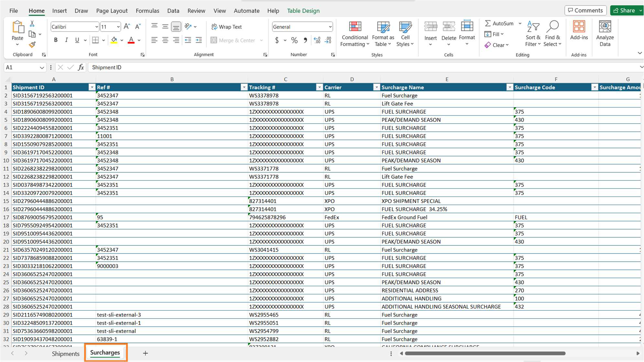Click Insert Function fx icon
Image resolution: width=644 pixels, height=362 pixels.
[81, 67]
